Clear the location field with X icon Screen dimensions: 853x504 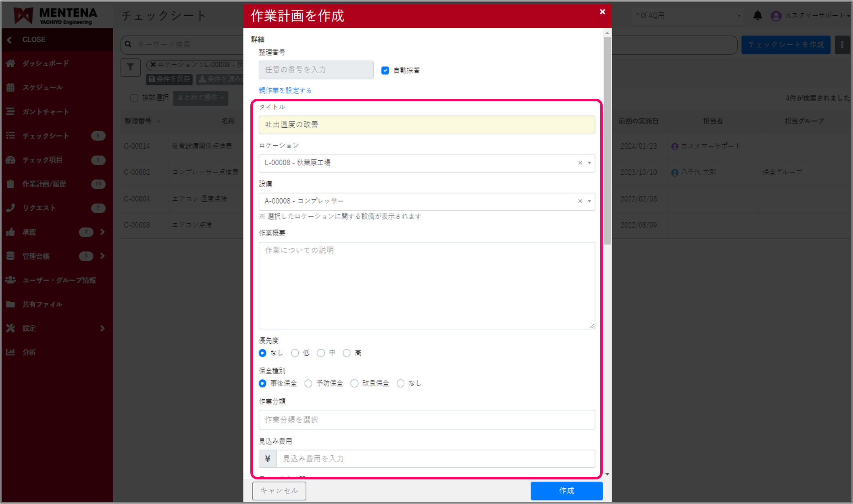coord(580,163)
